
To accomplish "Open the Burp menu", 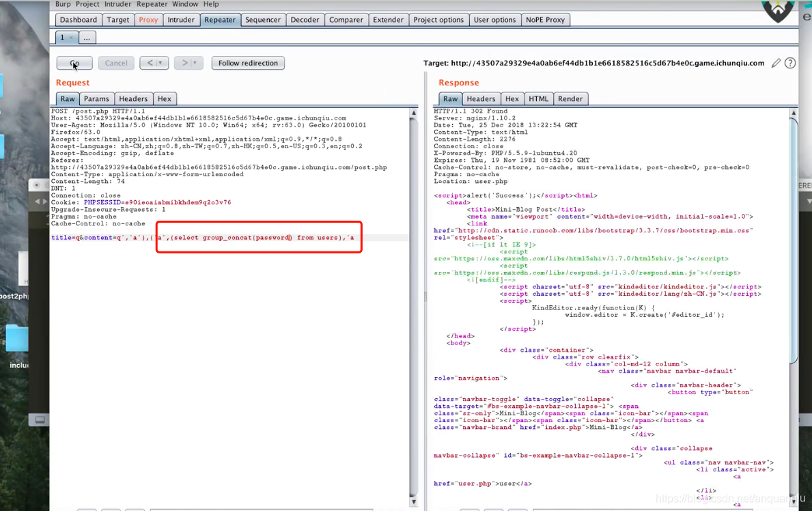I will point(63,4).
